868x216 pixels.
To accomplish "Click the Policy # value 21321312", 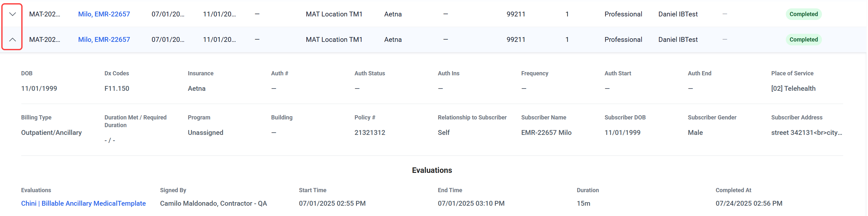I will 370,133.
